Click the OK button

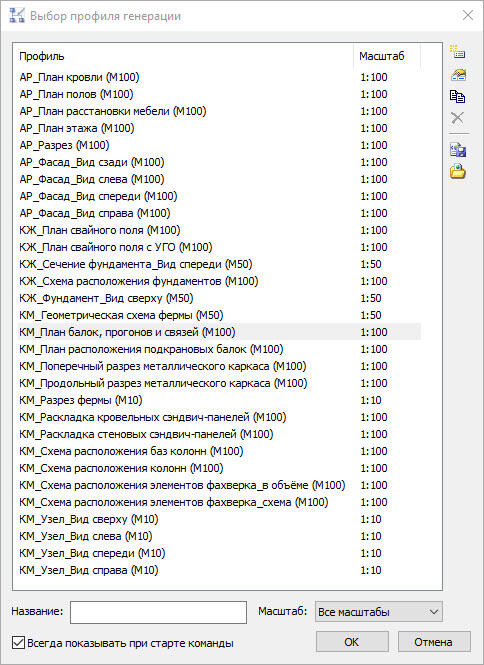click(352, 642)
